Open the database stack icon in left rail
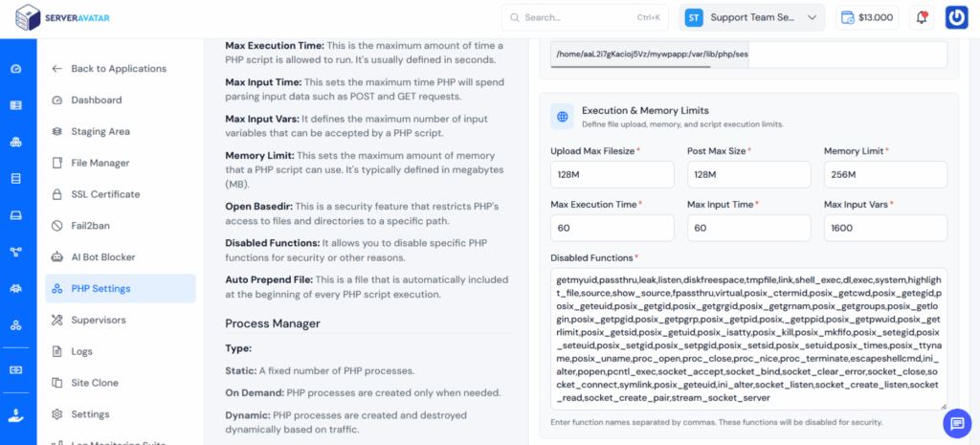980x445 pixels. (16, 179)
